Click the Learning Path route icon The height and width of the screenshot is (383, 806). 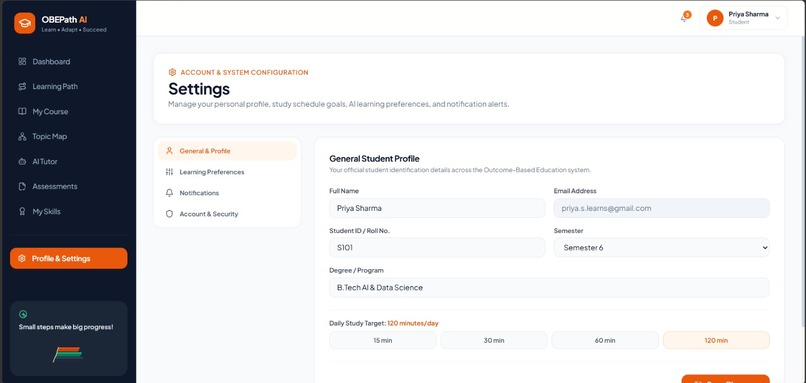pos(22,86)
